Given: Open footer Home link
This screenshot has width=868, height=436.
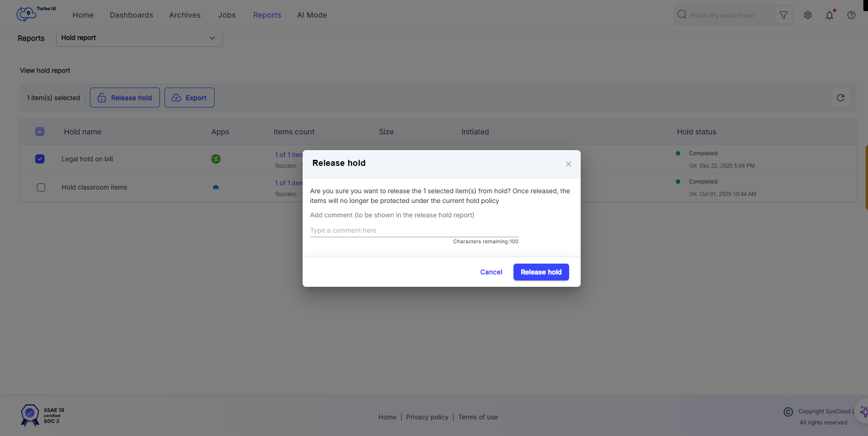Looking at the screenshot, I should coord(387,417).
